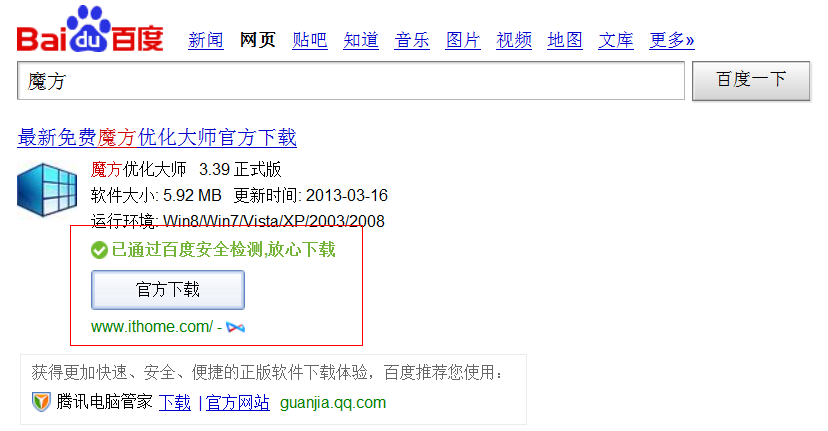
Task: Open the 知道 tab
Action: click(361, 40)
